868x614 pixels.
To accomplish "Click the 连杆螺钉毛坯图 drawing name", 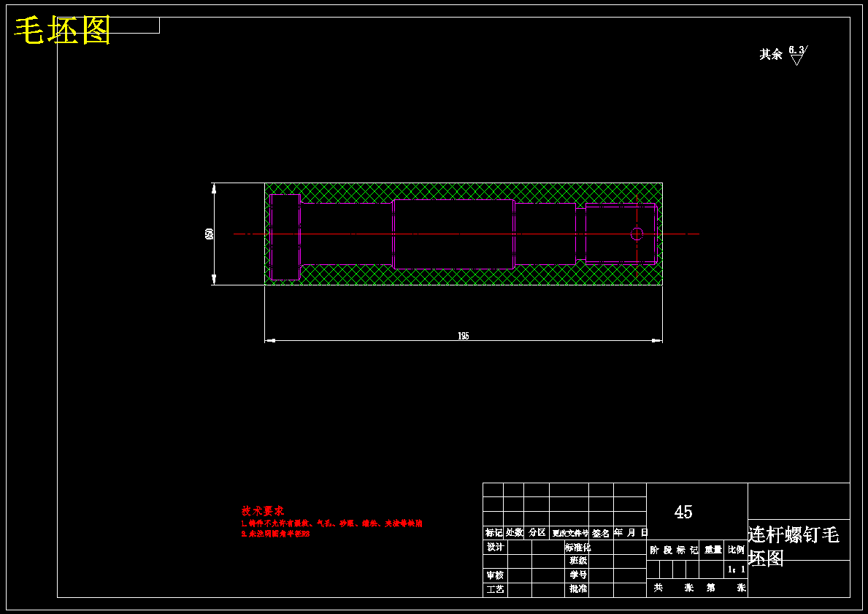I will [x=794, y=546].
